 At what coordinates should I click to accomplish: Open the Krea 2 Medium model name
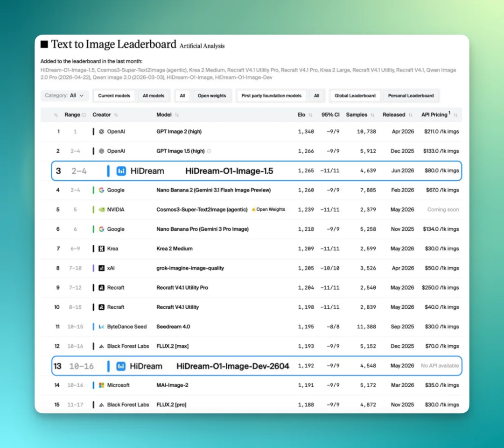tap(175, 249)
